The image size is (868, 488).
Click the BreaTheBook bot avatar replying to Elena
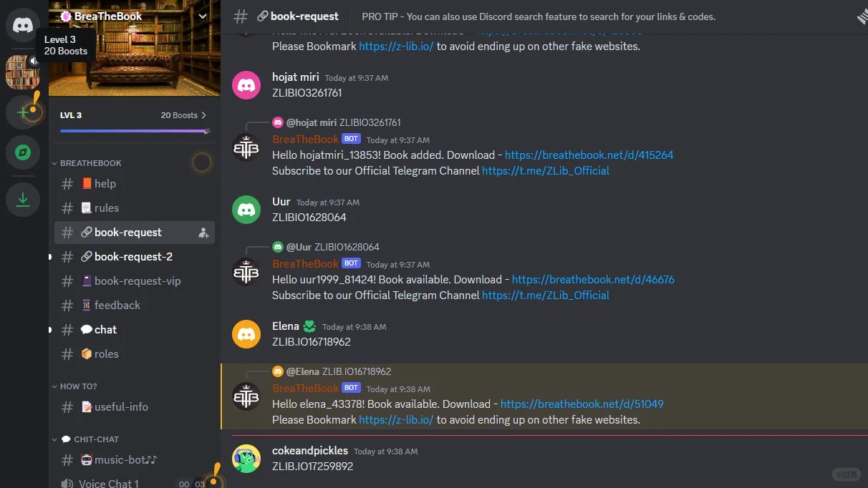coord(246,396)
